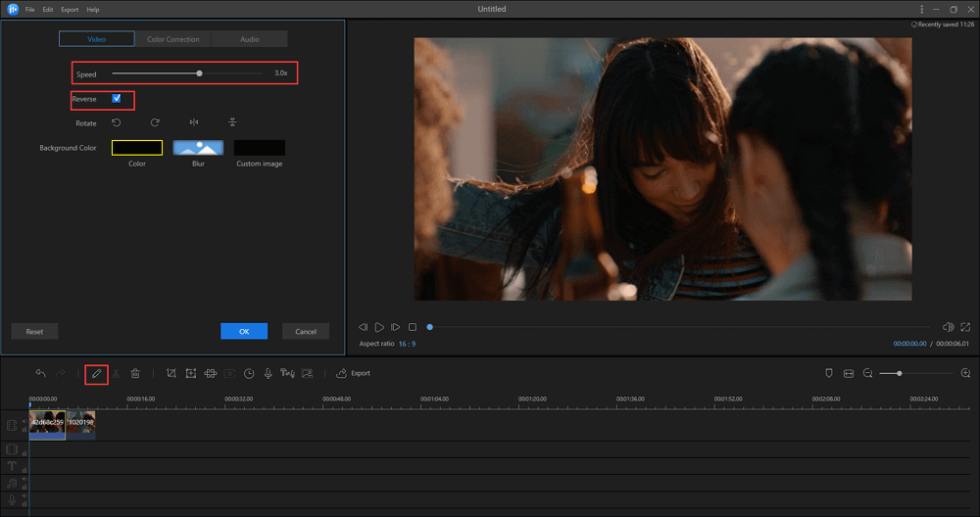Switch to the Color Correction tab
Viewport: 980px width, 517px height.
coord(172,39)
